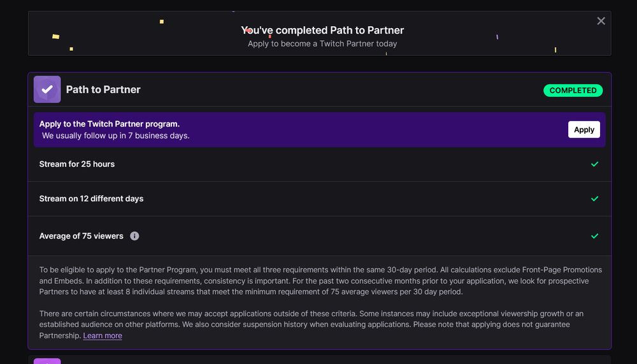Click the purple achievement icon below the card
Viewport: 637px width, 364px height.
(47, 361)
